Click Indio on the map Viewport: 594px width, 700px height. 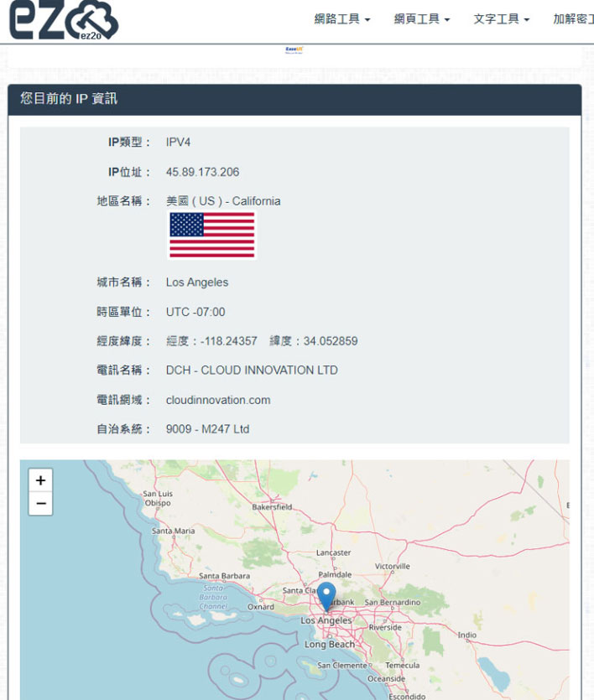(467, 635)
